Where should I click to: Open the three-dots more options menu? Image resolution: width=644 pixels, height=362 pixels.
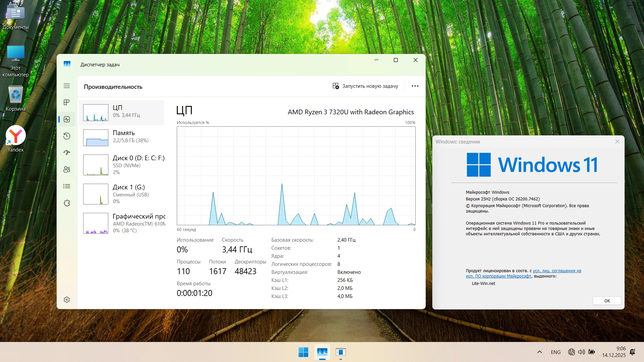[415, 86]
